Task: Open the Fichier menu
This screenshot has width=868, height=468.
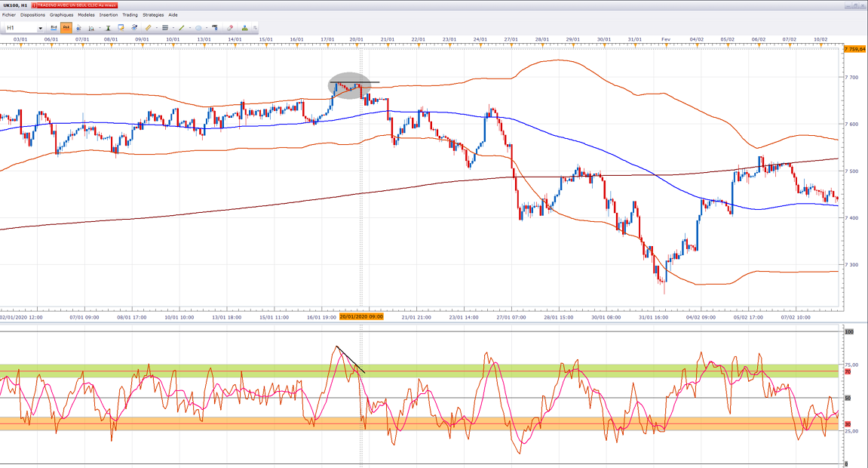Action: click(9, 15)
